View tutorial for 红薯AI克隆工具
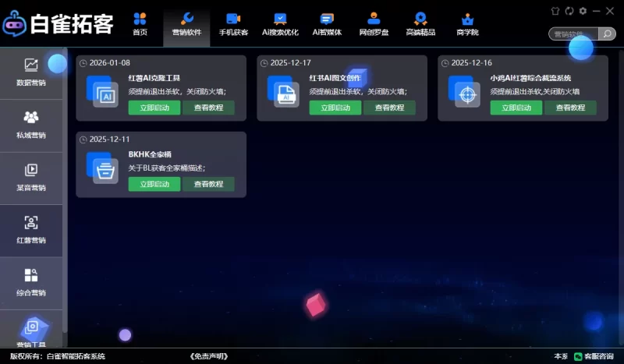 click(x=208, y=108)
